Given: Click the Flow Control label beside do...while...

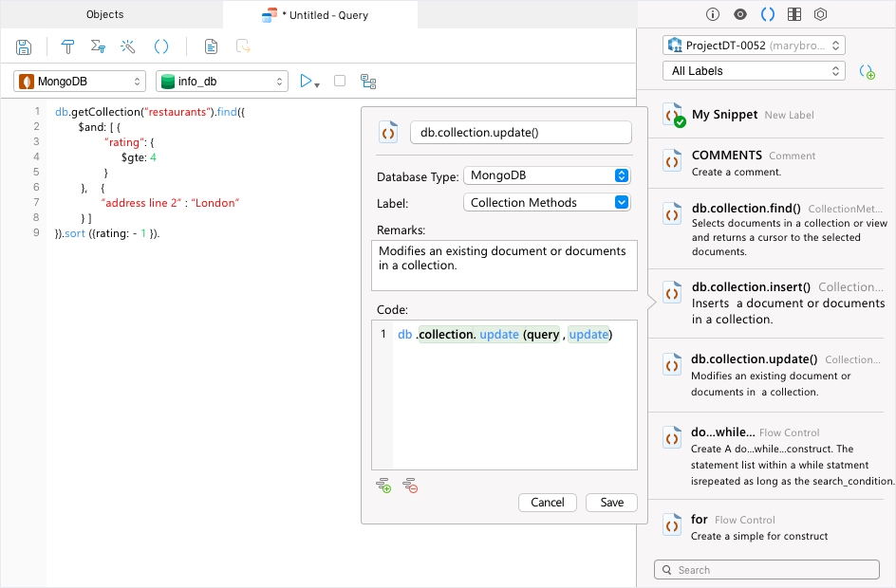Looking at the screenshot, I should (x=789, y=432).
